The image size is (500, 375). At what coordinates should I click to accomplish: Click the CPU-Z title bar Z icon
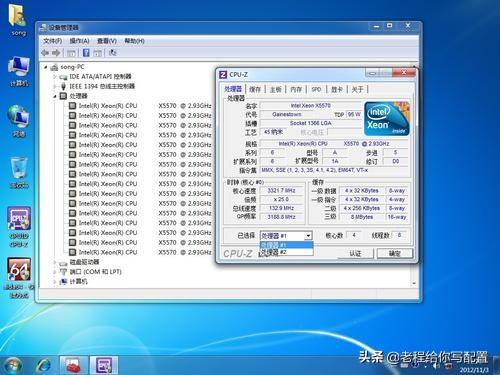223,75
